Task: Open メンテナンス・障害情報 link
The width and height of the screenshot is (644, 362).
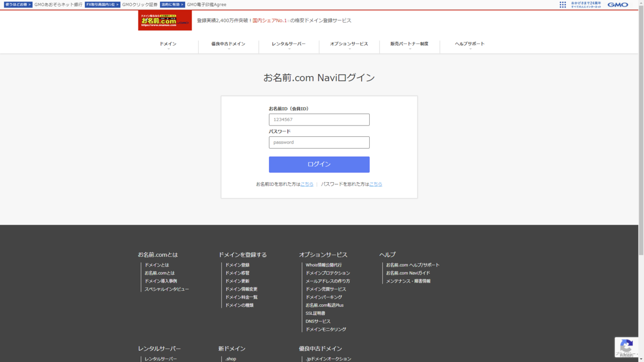Action: 408,281
